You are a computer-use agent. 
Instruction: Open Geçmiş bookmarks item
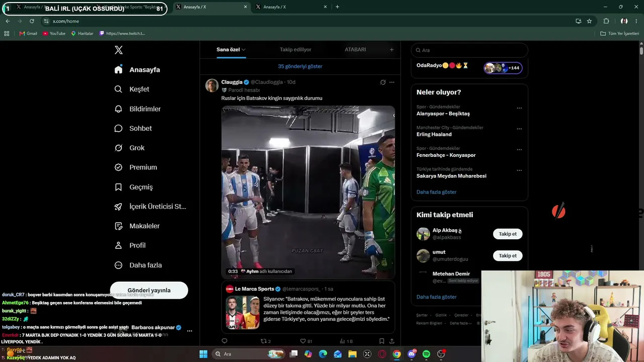[133, 187]
